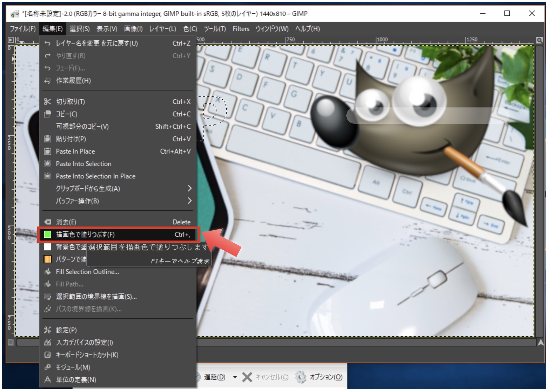Screen dimensions: 549x392
Task: Click the navigation cross icon at bottom-right
Action: [541, 342]
